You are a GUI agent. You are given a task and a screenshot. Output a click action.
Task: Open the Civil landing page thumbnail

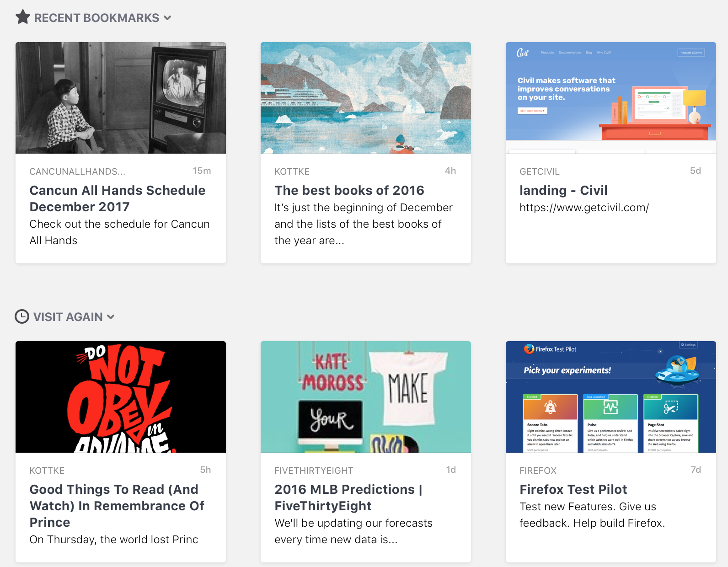[611, 98]
